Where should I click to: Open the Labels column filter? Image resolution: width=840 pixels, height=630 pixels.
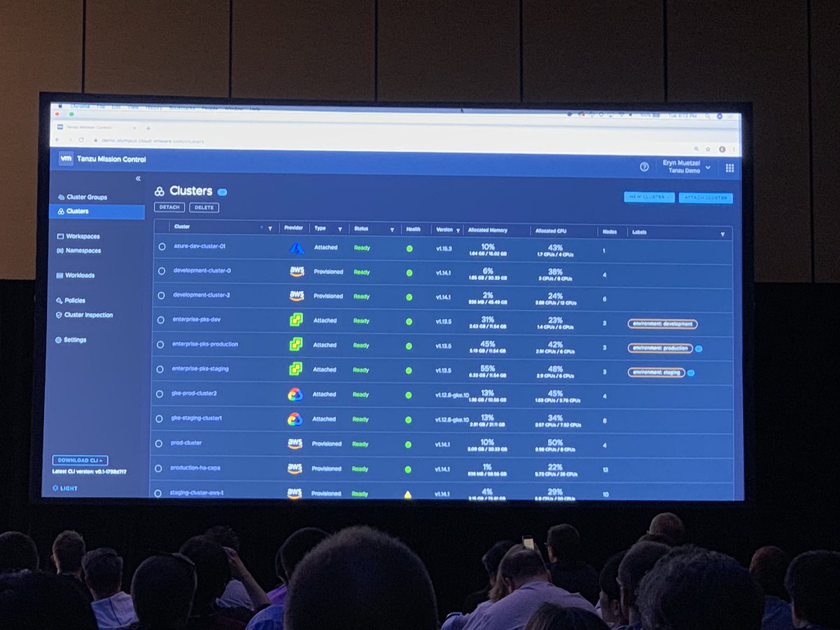click(722, 234)
